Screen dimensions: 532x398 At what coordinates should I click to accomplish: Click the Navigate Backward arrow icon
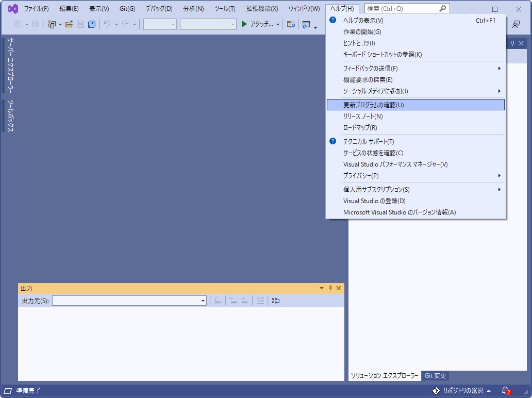click(x=18, y=23)
